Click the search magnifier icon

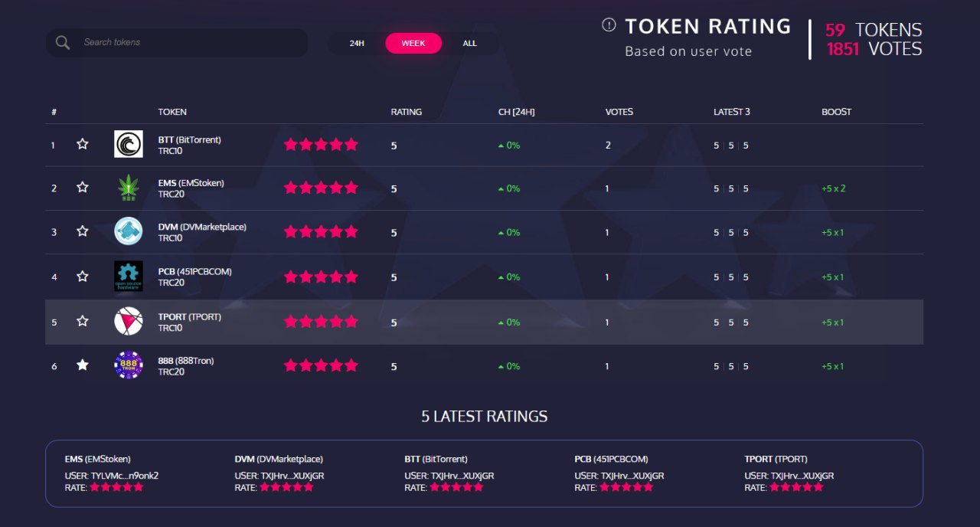tap(63, 43)
